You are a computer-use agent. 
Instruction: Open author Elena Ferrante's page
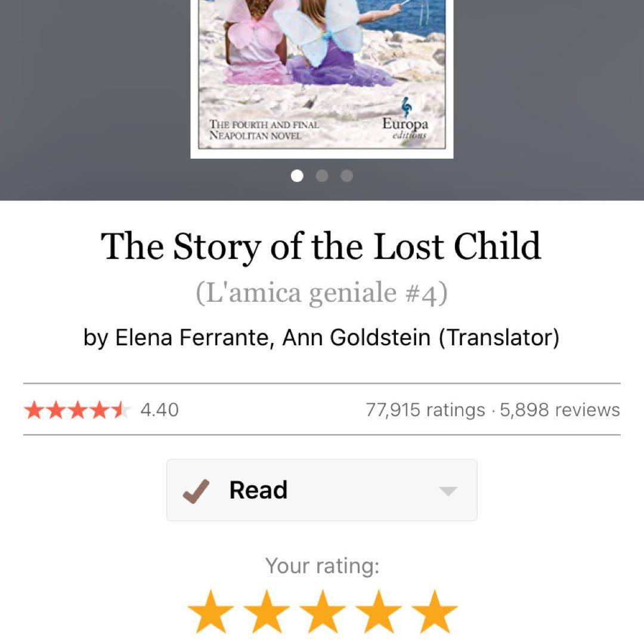click(191, 338)
